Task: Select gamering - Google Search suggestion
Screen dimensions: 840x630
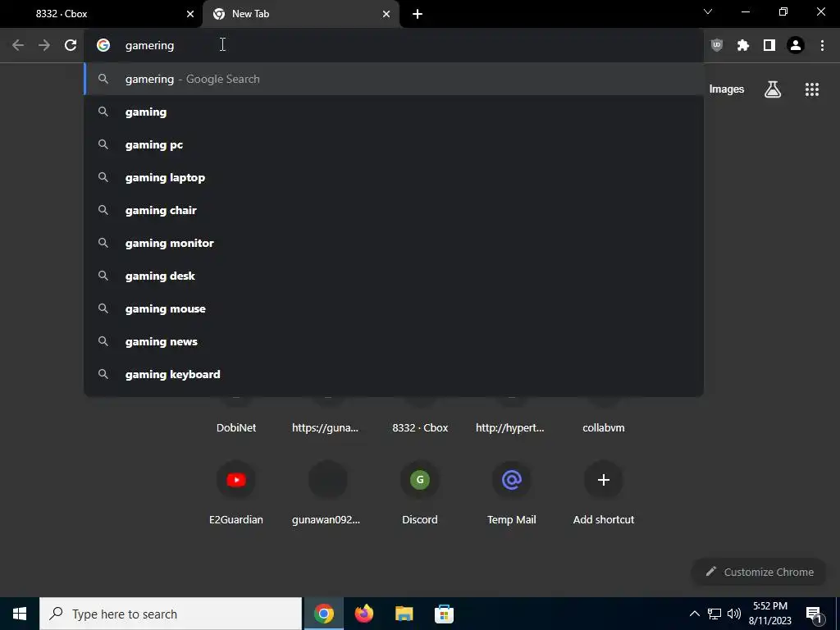Action: [394, 79]
